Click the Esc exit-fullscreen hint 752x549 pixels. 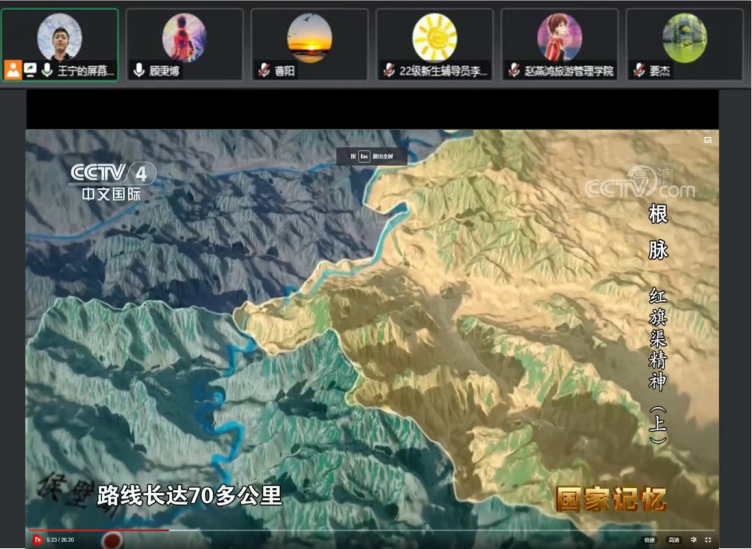click(x=372, y=156)
